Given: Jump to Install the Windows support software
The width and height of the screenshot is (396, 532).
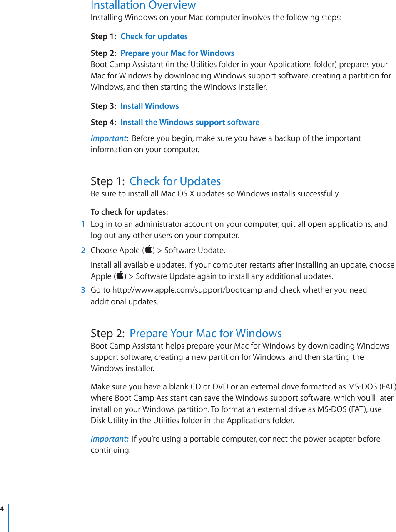Looking at the screenshot, I should (x=190, y=122).
